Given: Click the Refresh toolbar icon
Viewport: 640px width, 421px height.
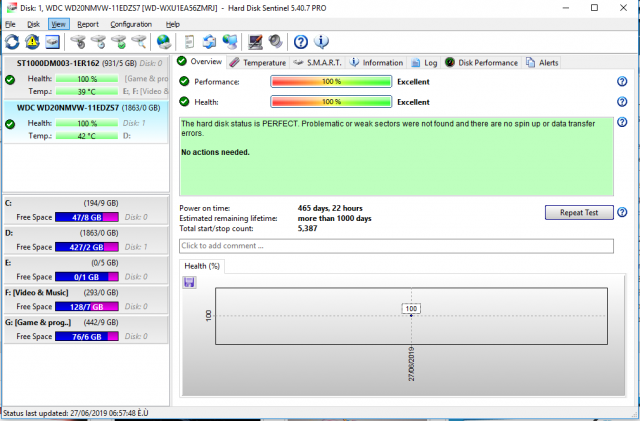Looking at the screenshot, I should (x=12, y=42).
